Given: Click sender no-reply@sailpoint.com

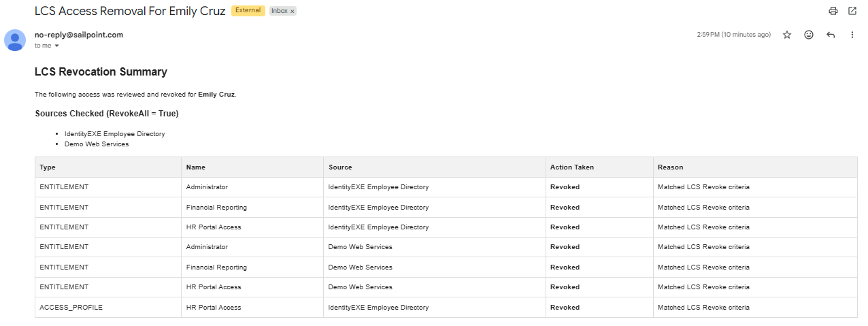Looking at the screenshot, I should point(79,35).
